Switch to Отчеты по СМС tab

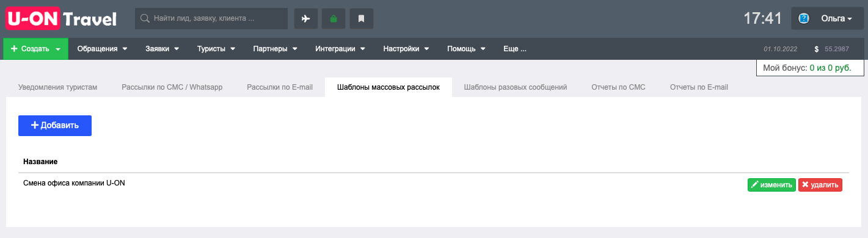(618, 87)
